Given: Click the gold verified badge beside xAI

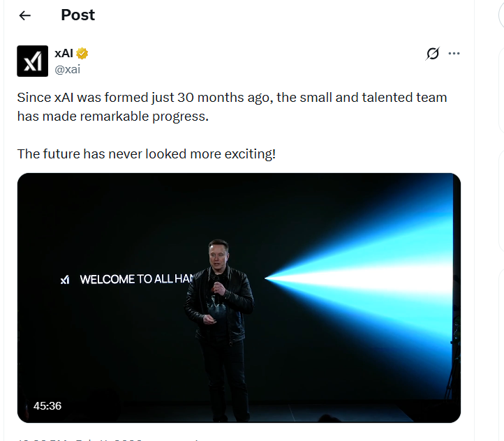Looking at the screenshot, I should (x=82, y=54).
